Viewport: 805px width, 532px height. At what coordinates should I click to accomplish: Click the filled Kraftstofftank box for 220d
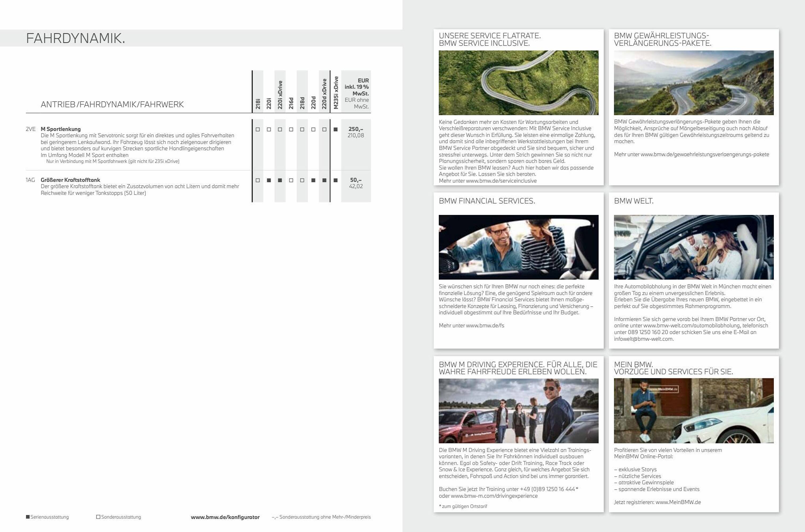pyautogui.click(x=313, y=180)
